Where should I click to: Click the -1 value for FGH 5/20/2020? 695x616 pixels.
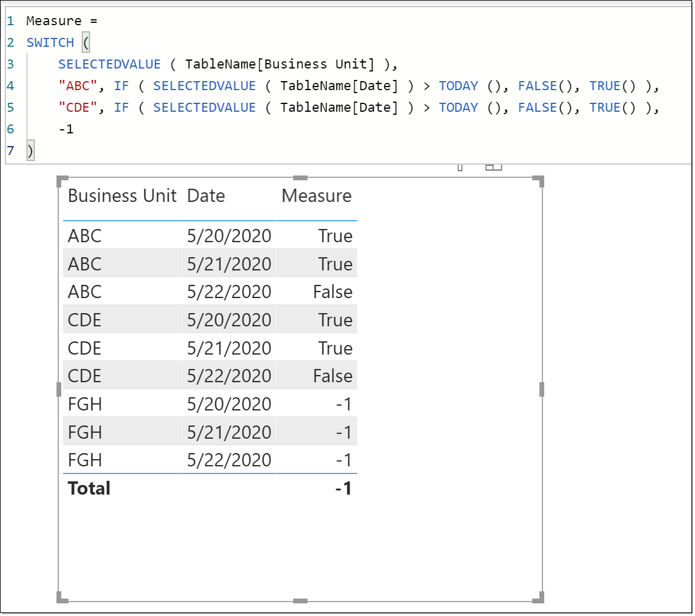click(344, 404)
